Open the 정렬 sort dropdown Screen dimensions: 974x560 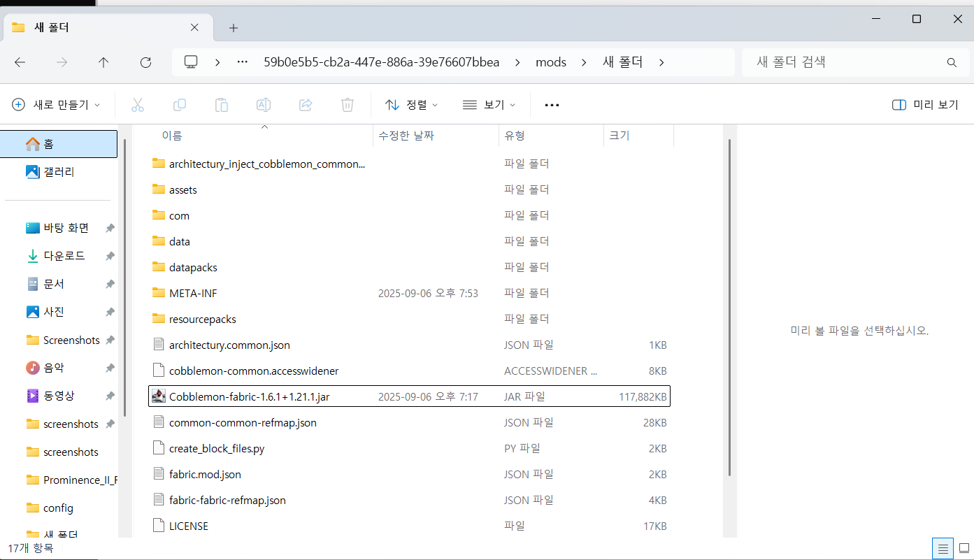click(412, 105)
